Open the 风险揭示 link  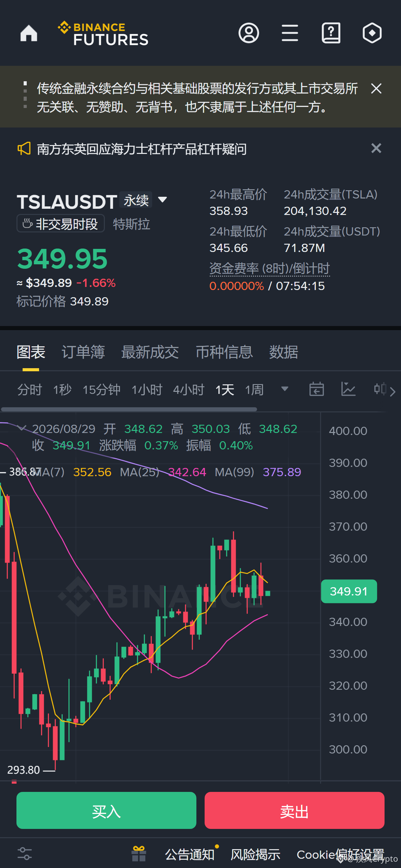pos(255,855)
